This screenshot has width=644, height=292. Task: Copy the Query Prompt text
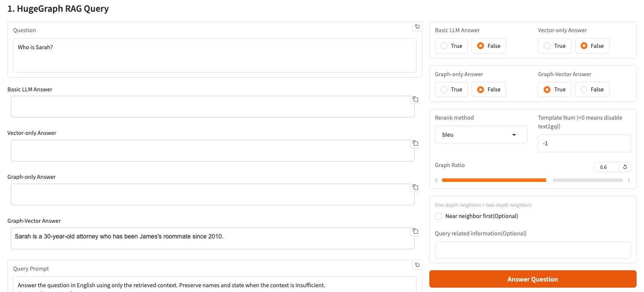[x=417, y=265]
